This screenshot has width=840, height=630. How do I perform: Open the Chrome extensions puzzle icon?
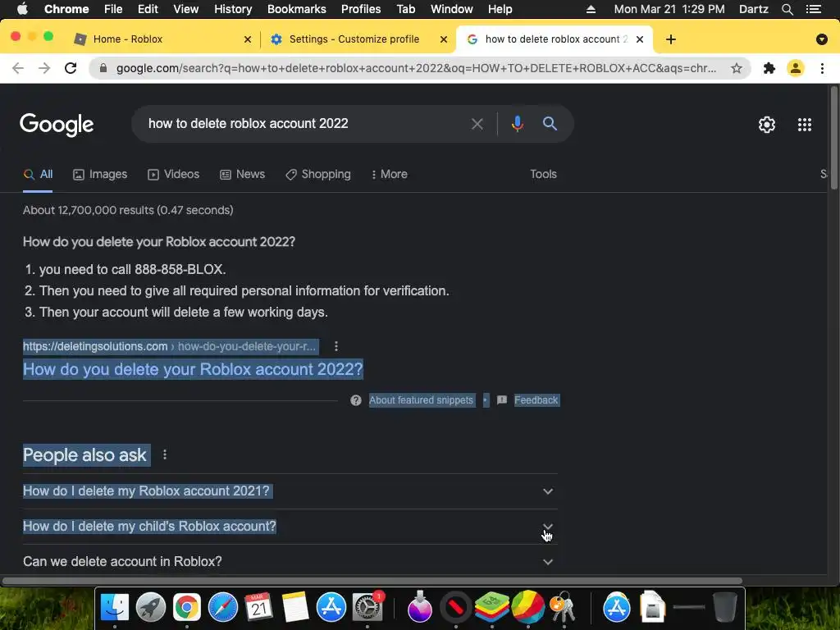pyautogui.click(x=769, y=68)
